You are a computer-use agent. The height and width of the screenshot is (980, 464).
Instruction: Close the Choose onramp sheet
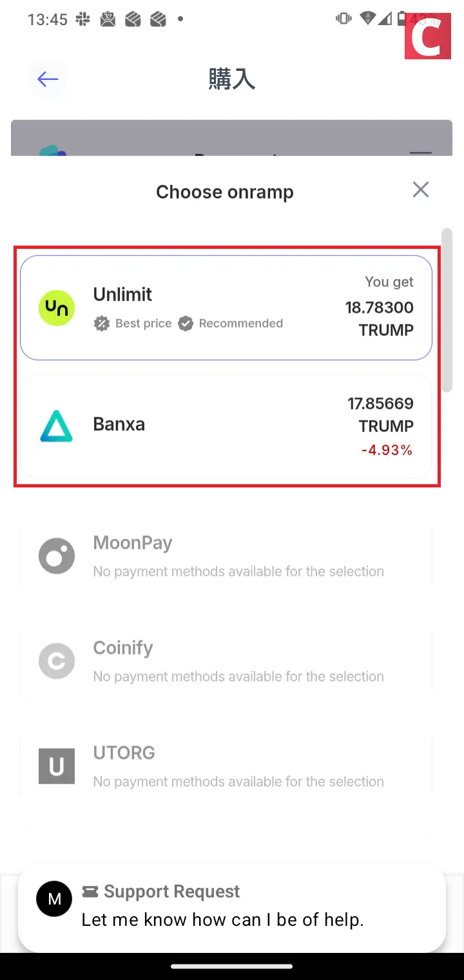coord(421,190)
